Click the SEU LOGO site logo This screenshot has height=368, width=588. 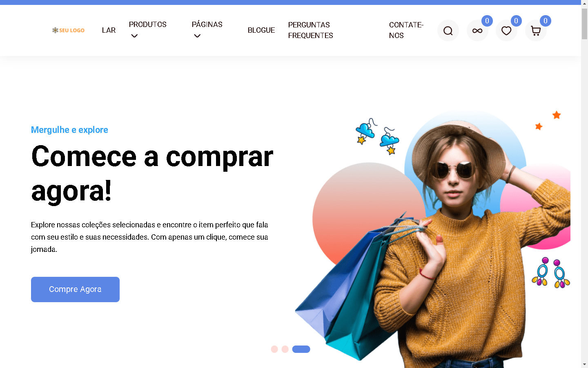68,30
